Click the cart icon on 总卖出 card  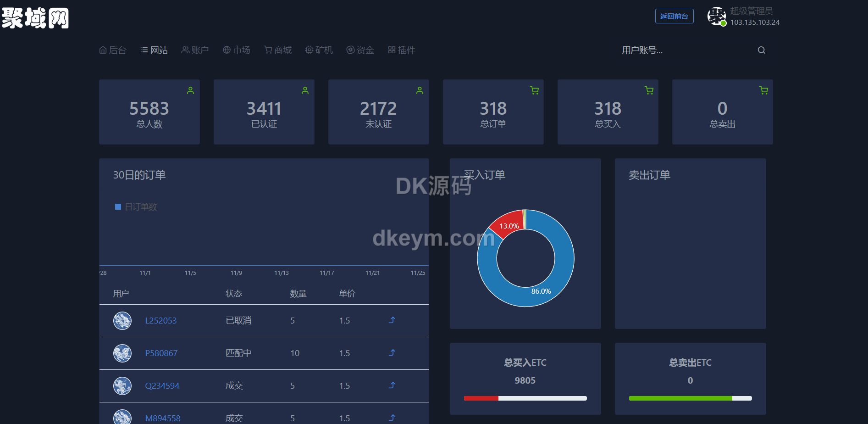[763, 90]
